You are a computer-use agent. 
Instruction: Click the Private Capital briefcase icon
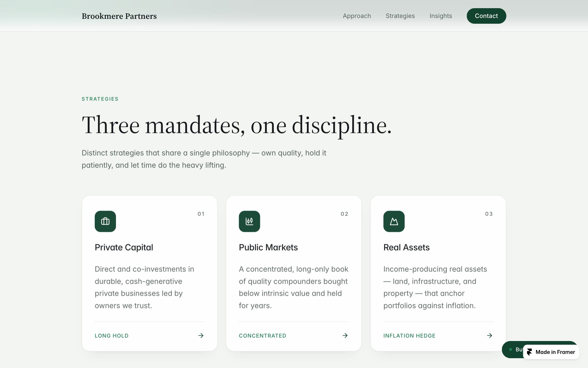(105, 221)
